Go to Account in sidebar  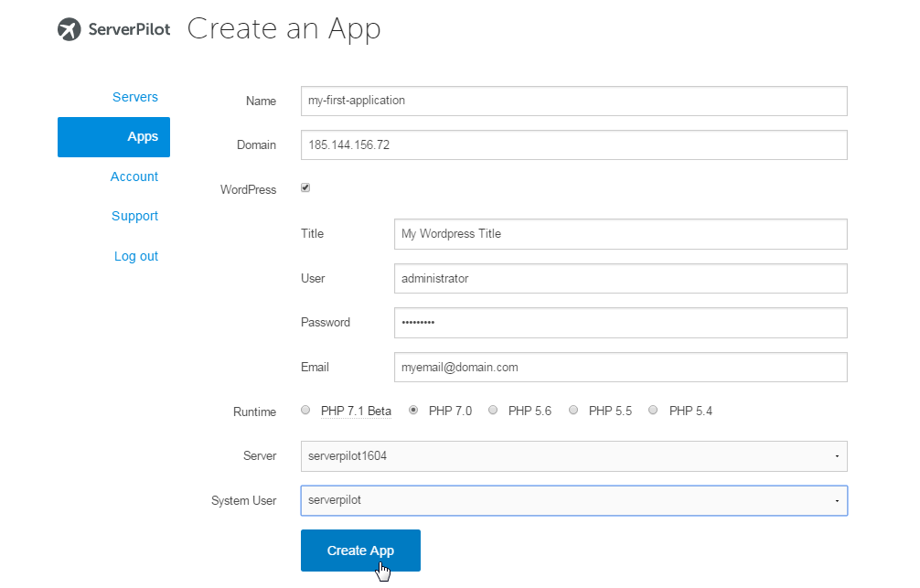coord(134,176)
